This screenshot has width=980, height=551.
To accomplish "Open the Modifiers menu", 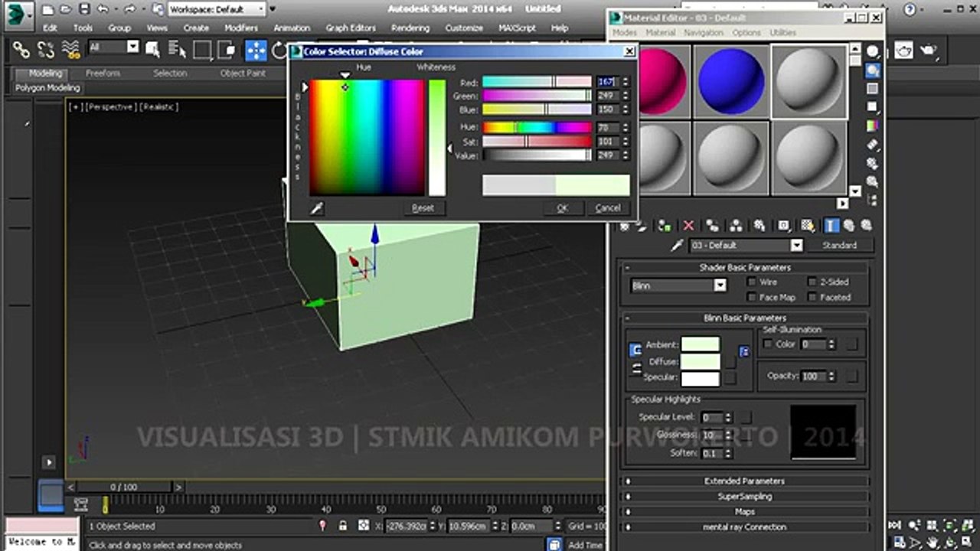I will (x=241, y=28).
